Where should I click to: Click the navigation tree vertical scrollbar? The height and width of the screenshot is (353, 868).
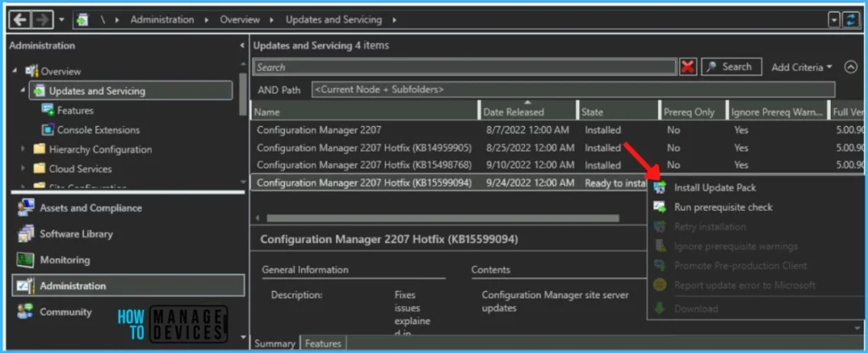pos(242,94)
